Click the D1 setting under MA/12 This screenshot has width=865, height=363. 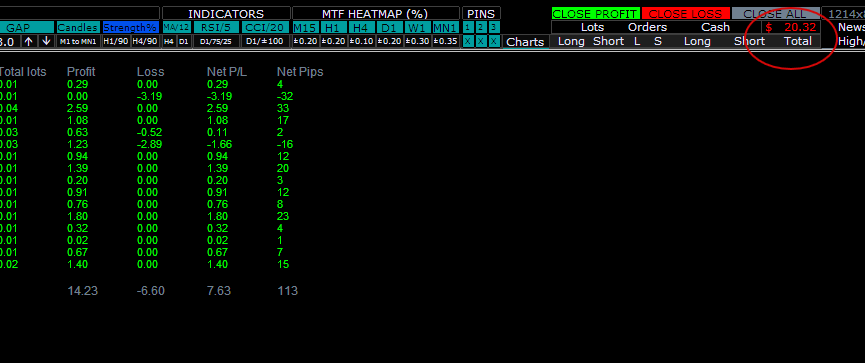(x=184, y=41)
